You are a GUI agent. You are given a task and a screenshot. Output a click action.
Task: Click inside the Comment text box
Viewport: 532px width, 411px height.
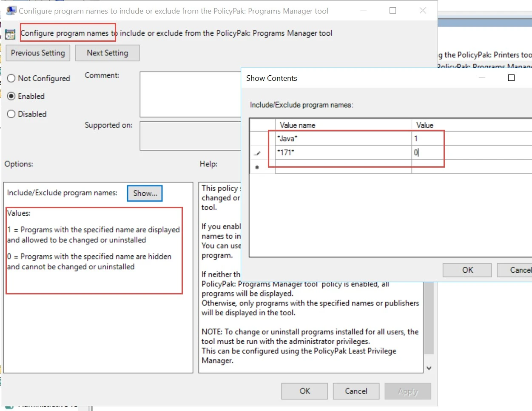click(x=191, y=94)
